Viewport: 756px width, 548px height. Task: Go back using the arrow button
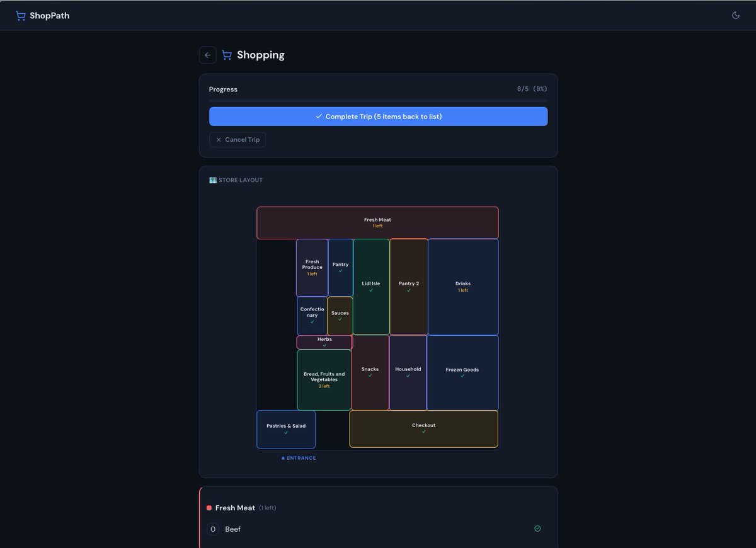pyautogui.click(x=208, y=55)
